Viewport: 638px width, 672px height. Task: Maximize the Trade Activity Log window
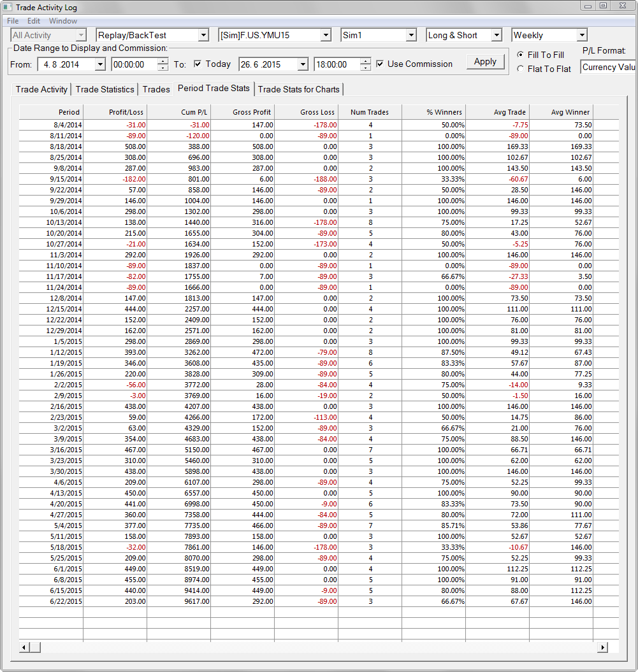603,6
